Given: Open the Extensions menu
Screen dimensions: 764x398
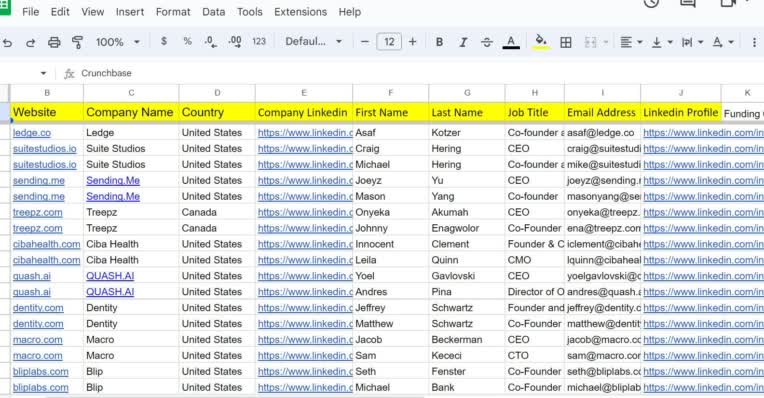Looking at the screenshot, I should tap(300, 12).
